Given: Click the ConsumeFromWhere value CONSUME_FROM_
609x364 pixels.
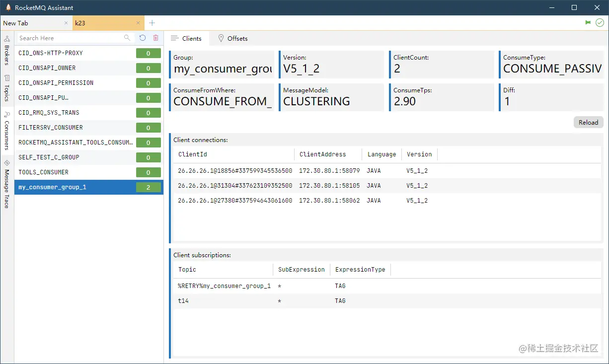Looking at the screenshot, I should [x=223, y=102].
